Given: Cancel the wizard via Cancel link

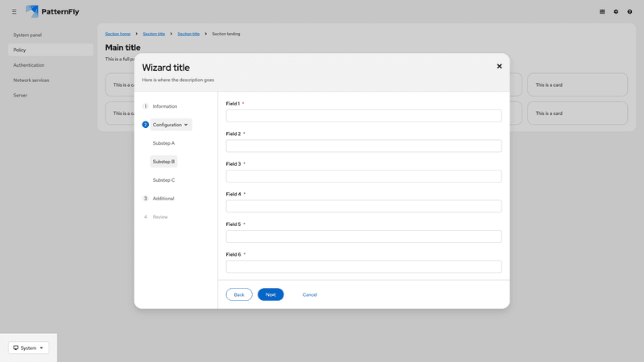Looking at the screenshot, I should click(310, 294).
